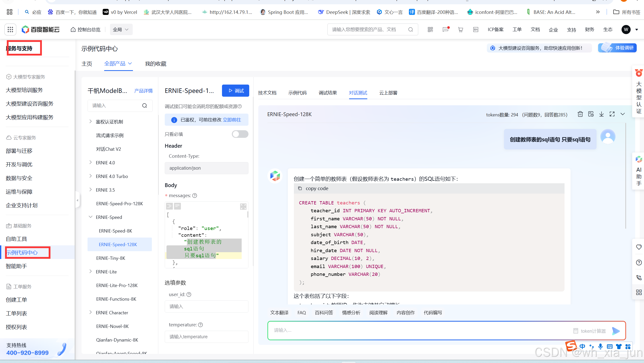644x363 pixels.
Task: Expand the ERNIE Character tree node
Action: pos(91,312)
